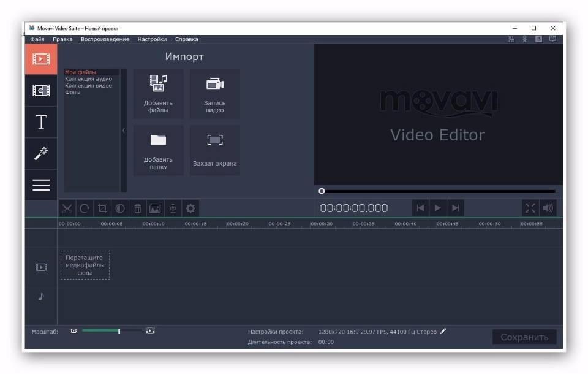
Task: Click the 1280x720 project settings text
Action: (377, 332)
